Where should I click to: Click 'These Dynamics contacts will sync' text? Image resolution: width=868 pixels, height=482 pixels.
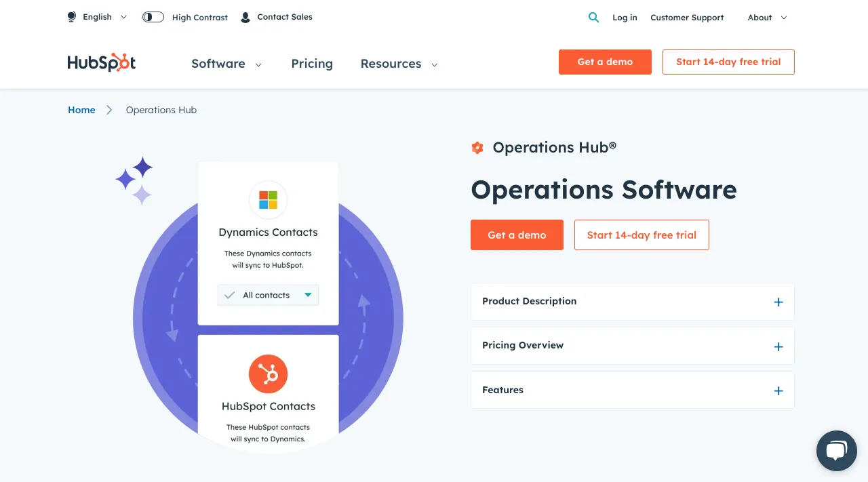[268, 259]
